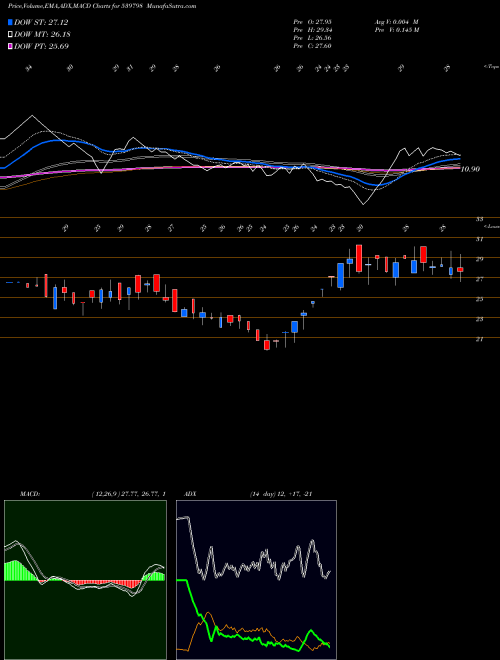
Task: Click the 'Pre O: 27.93' value
Action: pos(312,22)
